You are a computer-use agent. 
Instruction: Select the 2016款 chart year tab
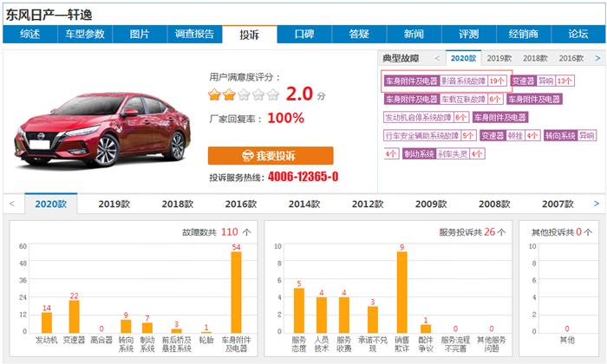[241, 204]
